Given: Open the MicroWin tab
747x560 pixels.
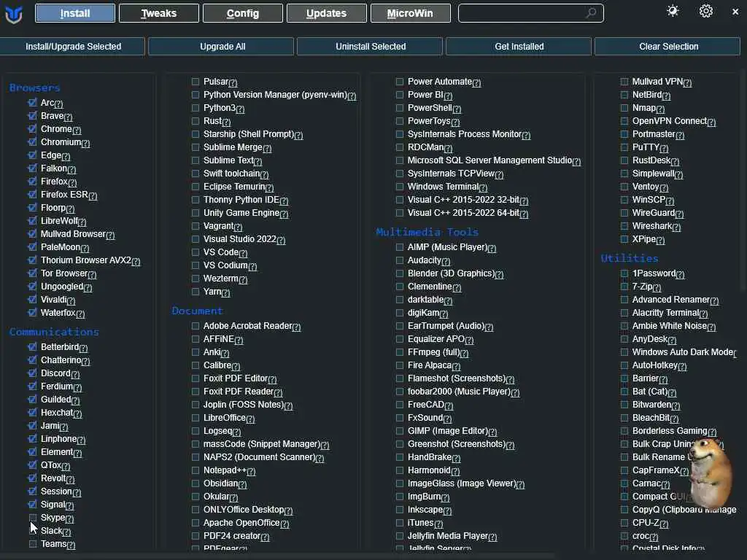Looking at the screenshot, I should pos(410,13).
